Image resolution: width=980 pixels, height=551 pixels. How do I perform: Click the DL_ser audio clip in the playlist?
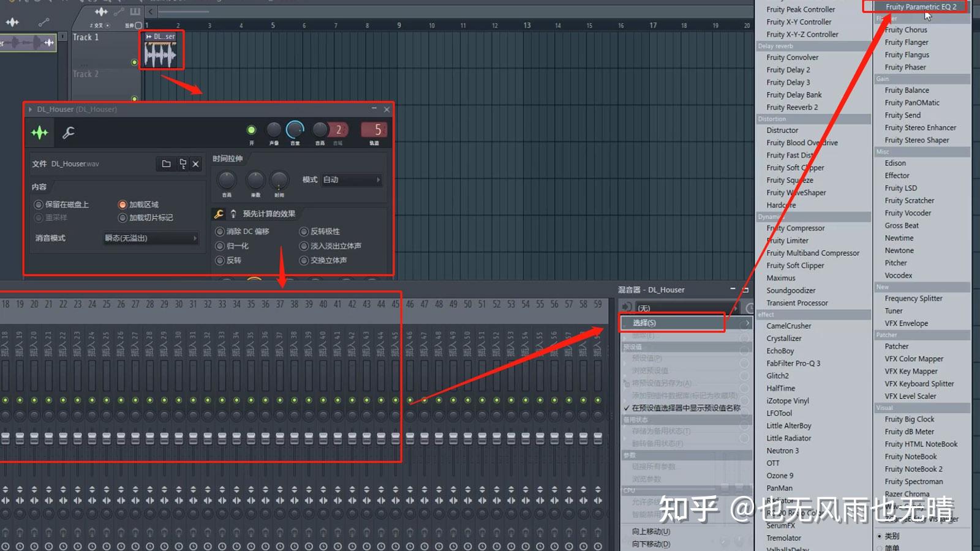point(161,50)
